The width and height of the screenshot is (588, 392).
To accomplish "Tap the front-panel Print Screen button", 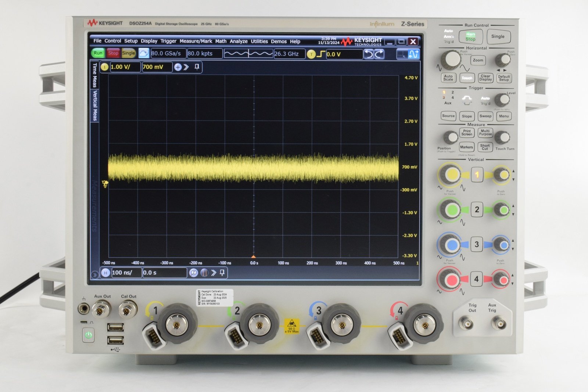I will point(467,133).
